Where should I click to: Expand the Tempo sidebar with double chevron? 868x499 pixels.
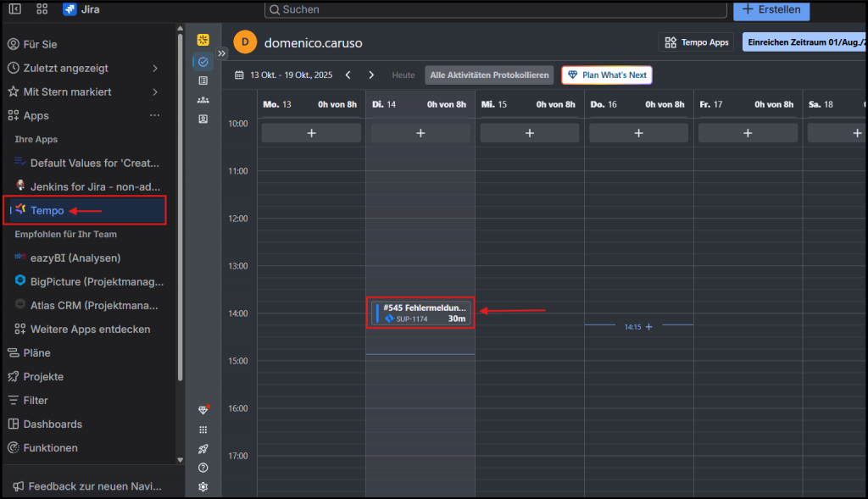[222, 53]
